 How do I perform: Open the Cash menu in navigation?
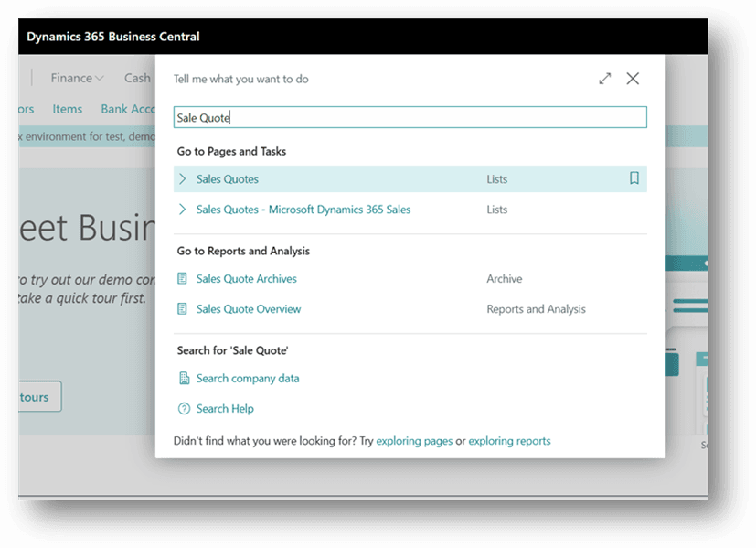[x=137, y=78]
